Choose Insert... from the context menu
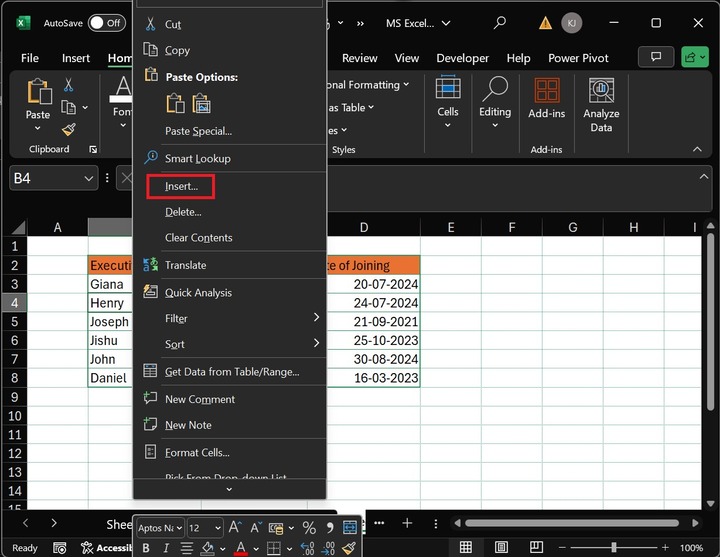Viewport: 720px width, 557px height. tap(181, 186)
